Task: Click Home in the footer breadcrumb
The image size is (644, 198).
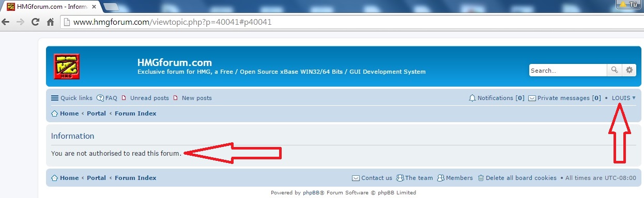Action: click(65, 178)
